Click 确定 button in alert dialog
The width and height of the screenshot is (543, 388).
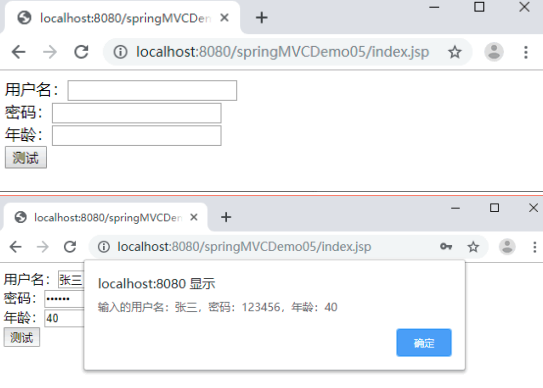[x=424, y=343]
